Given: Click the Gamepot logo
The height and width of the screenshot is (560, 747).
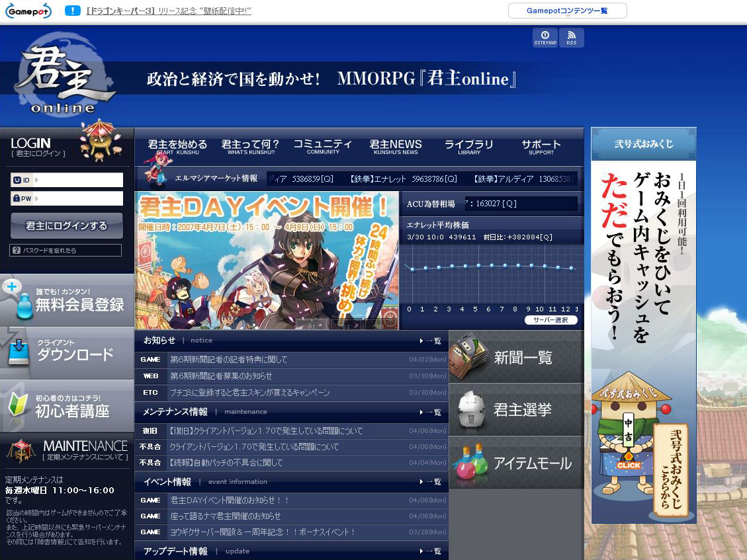Looking at the screenshot, I should 28,11.
